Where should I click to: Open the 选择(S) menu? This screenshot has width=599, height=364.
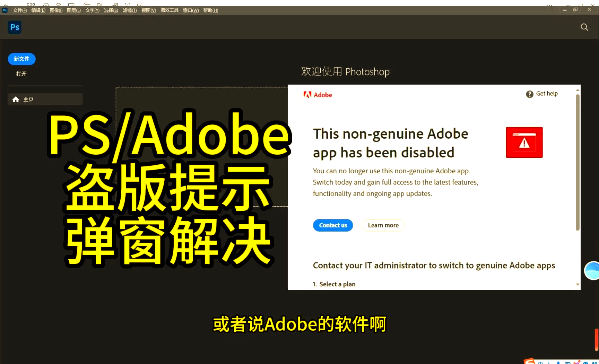pos(111,10)
